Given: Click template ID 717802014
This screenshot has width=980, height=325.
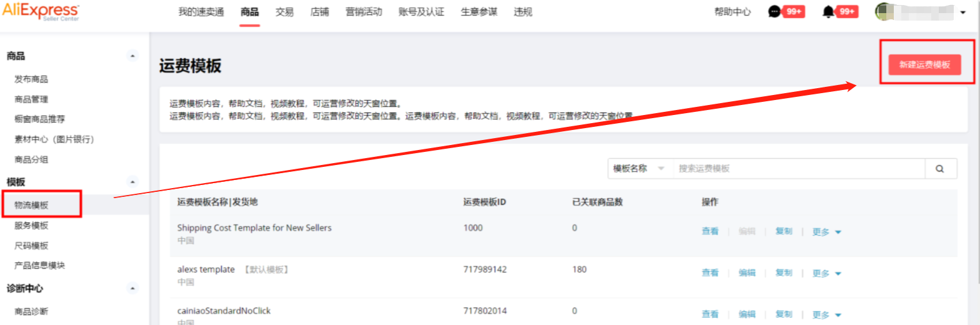Looking at the screenshot, I should coord(485,311).
